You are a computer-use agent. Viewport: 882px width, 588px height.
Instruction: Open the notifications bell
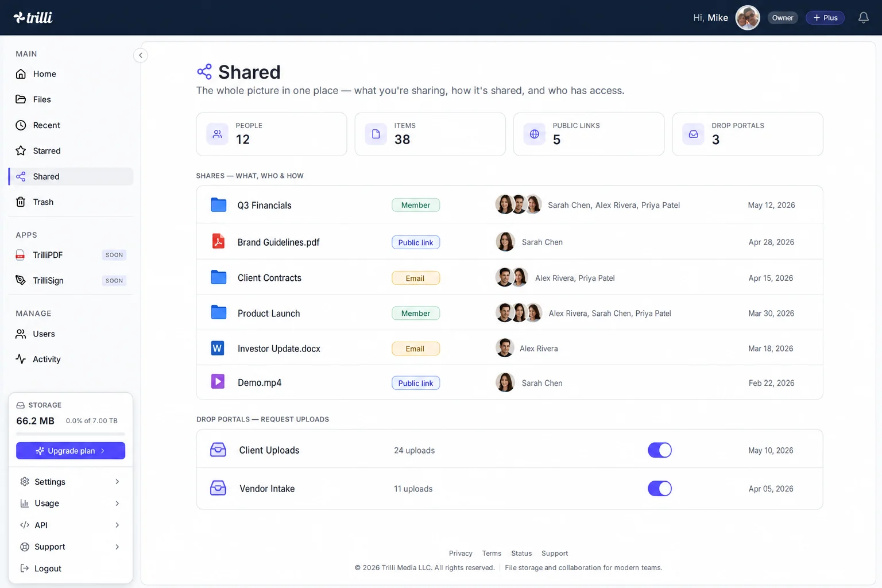(863, 18)
